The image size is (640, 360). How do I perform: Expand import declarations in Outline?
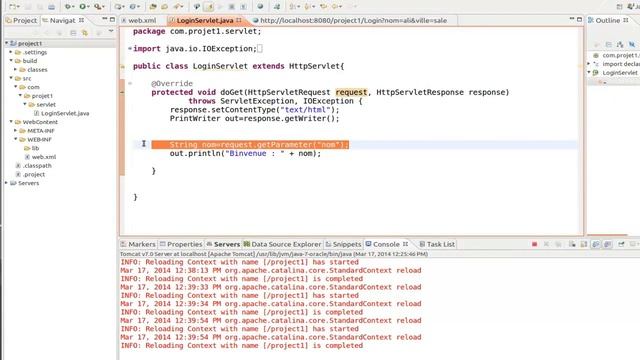click(589, 64)
